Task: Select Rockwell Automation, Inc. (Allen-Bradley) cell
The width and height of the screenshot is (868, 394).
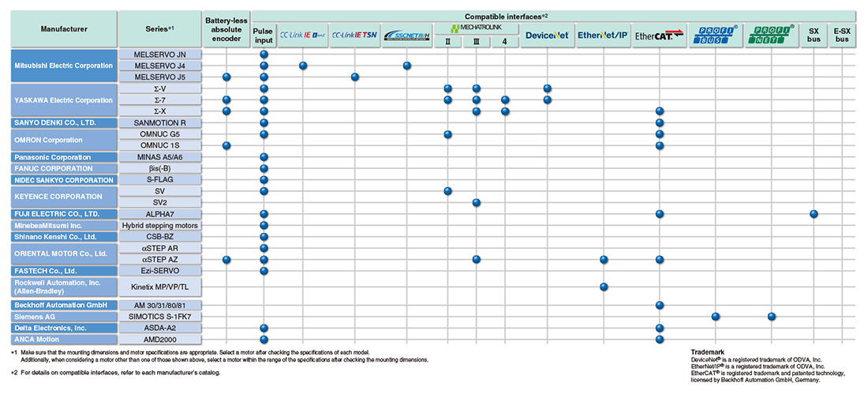Action: pyautogui.click(x=64, y=287)
